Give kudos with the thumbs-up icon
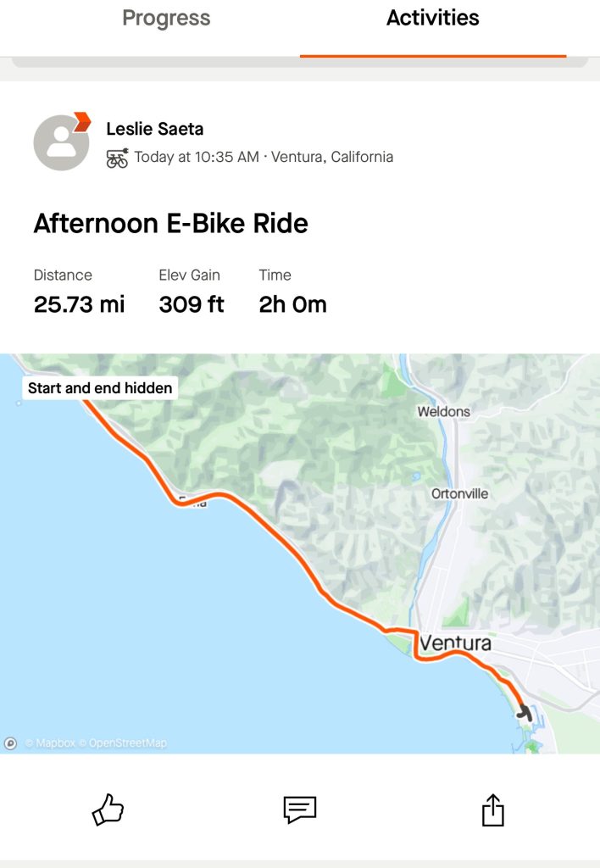 coord(108,810)
